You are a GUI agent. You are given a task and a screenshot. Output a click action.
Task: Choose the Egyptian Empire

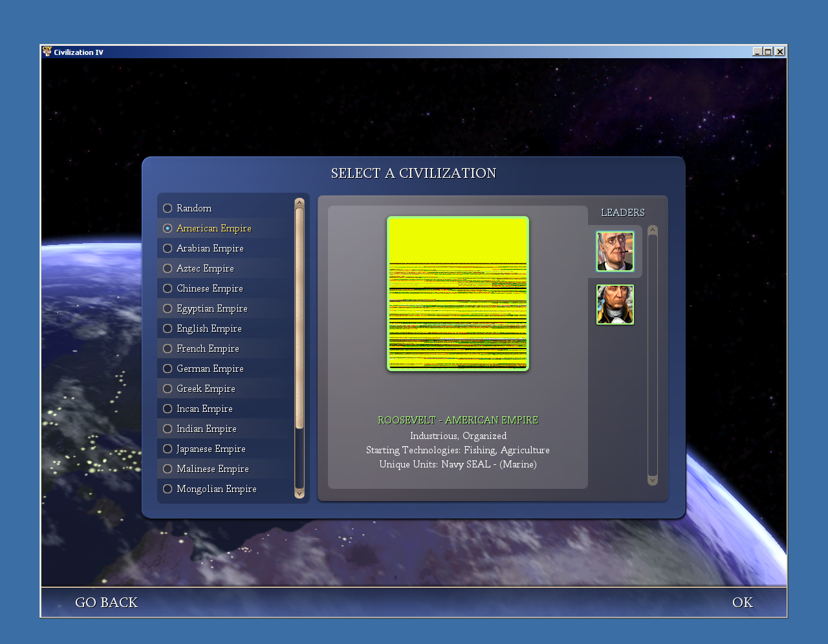[168, 308]
